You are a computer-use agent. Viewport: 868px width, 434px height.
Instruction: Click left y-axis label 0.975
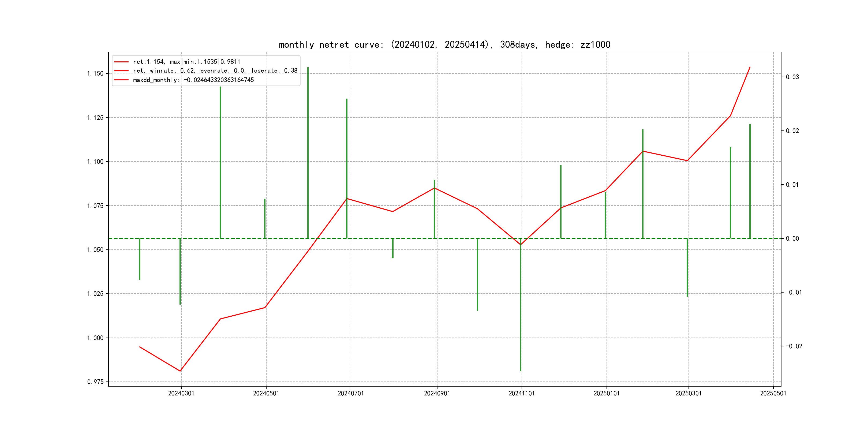pos(95,382)
